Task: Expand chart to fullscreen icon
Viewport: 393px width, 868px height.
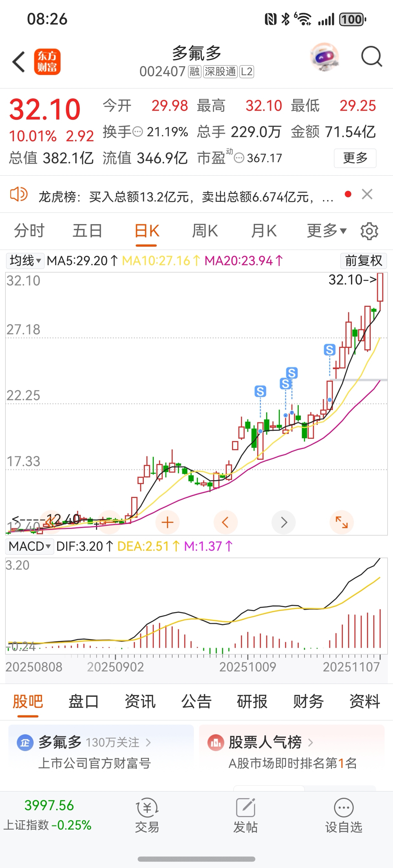Action: (x=341, y=522)
